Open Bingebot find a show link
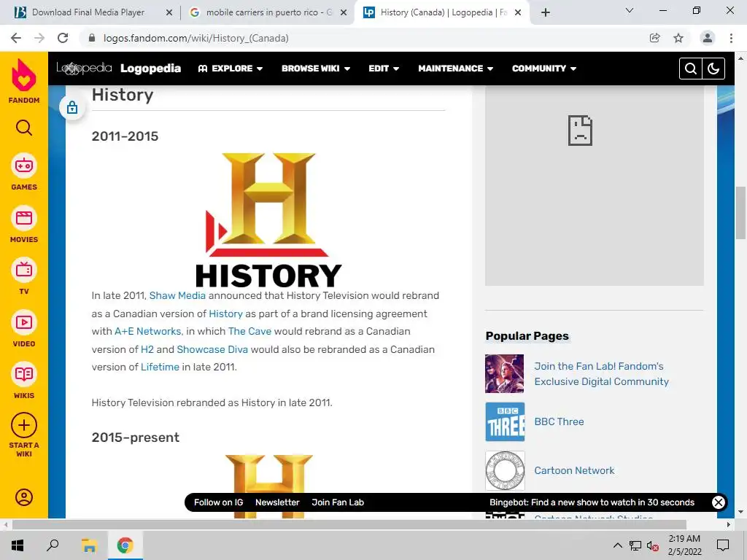The image size is (747, 560). [x=592, y=502]
